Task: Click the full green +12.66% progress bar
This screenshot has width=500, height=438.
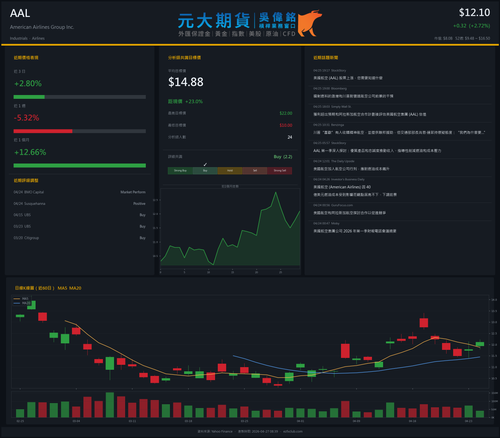Action: point(80,166)
